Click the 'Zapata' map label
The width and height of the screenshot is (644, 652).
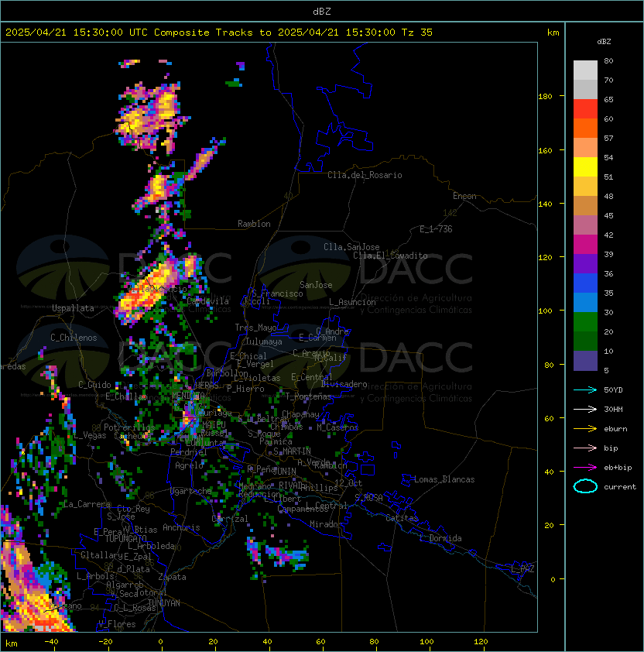pos(172,577)
